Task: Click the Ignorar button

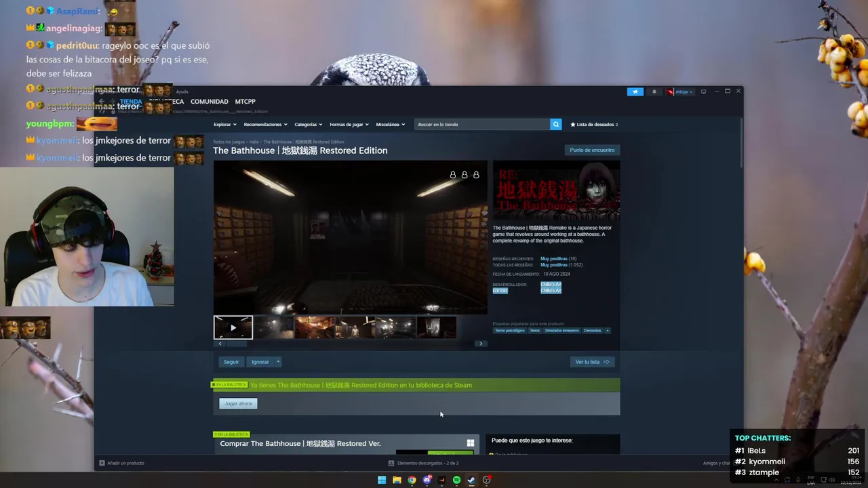Action: [x=260, y=362]
